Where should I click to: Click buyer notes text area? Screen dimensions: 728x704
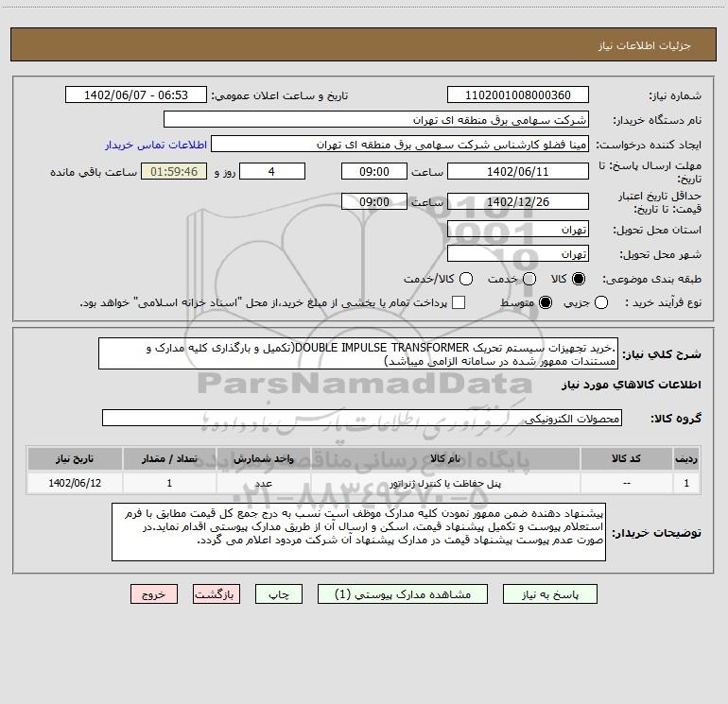coord(358,532)
